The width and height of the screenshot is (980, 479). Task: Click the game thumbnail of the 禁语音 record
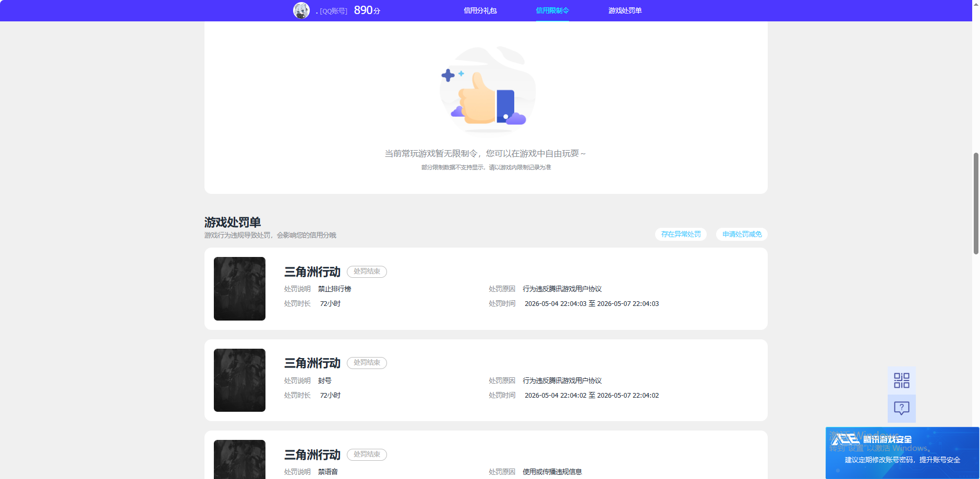(239, 459)
